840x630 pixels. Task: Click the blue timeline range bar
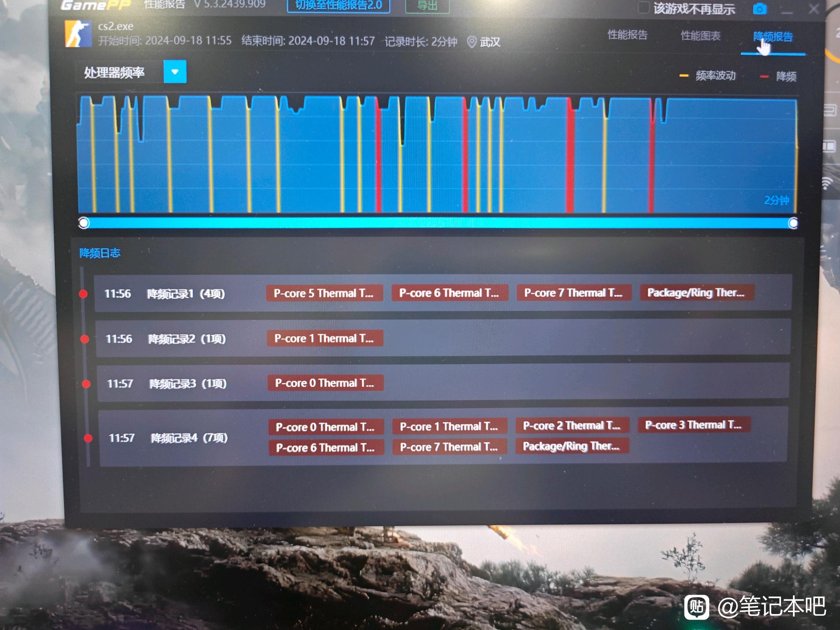(x=438, y=223)
